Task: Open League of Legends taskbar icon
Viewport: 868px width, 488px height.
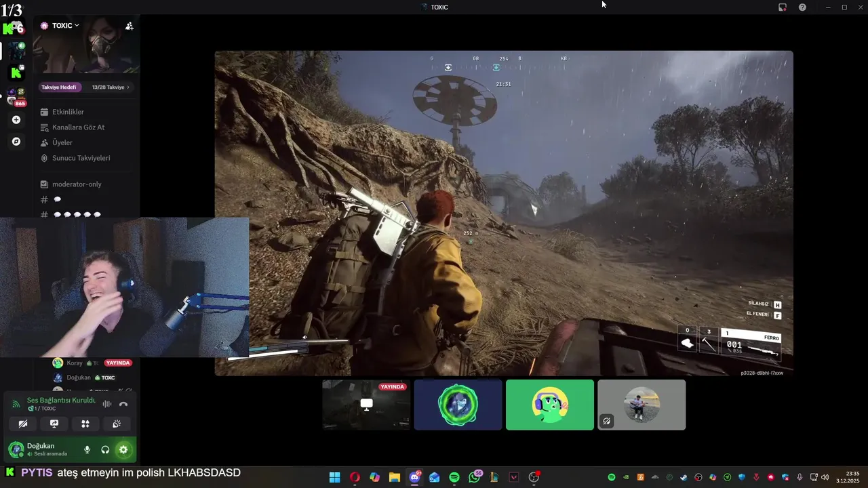Action: click(494, 477)
